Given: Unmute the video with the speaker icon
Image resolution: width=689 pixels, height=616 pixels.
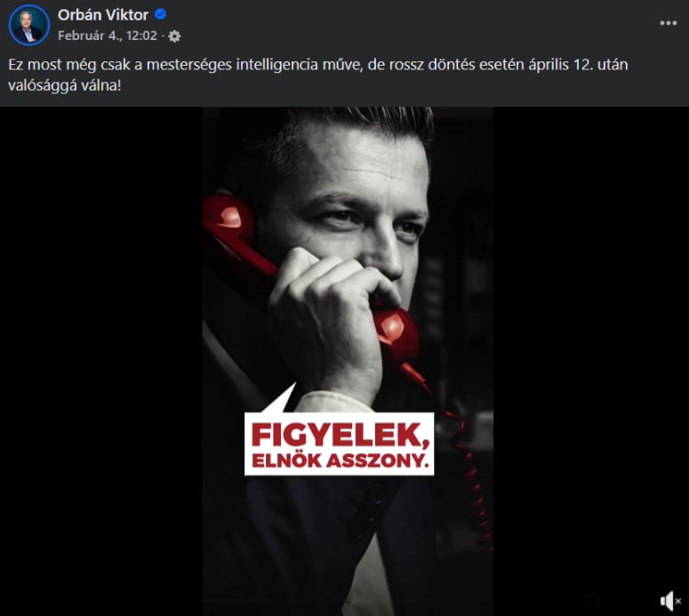Looking at the screenshot, I should (670, 601).
